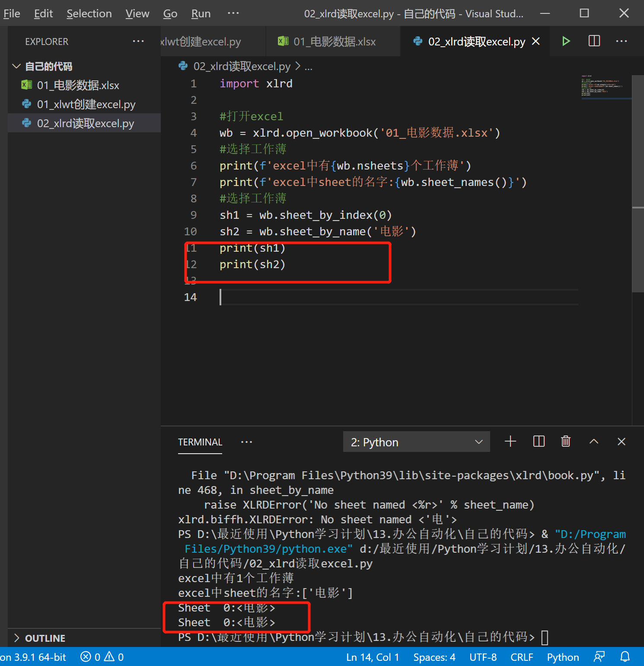Click 'sh1 = wb.sheet_by_index(0)' line
This screenshot has height=666, width=644.
tap(306, 215)
